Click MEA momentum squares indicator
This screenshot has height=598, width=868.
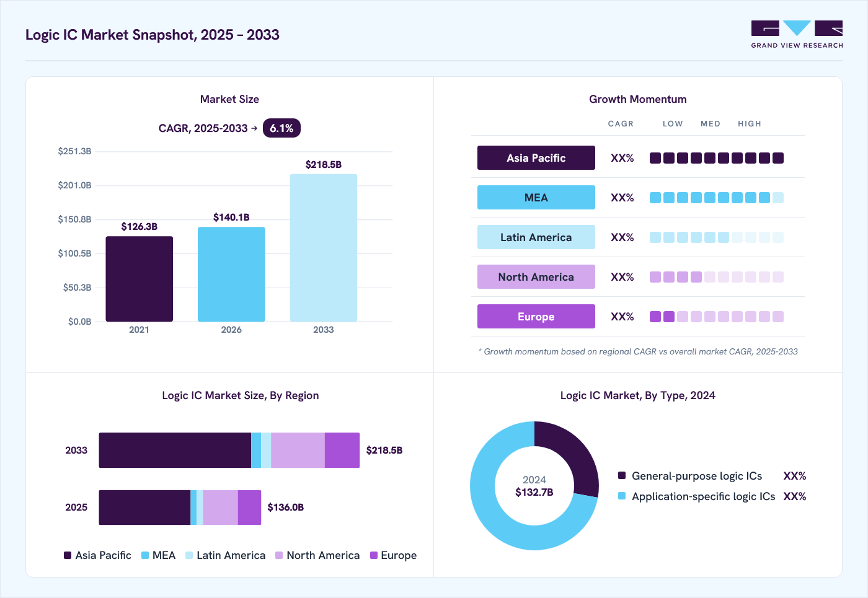point(717,198)
